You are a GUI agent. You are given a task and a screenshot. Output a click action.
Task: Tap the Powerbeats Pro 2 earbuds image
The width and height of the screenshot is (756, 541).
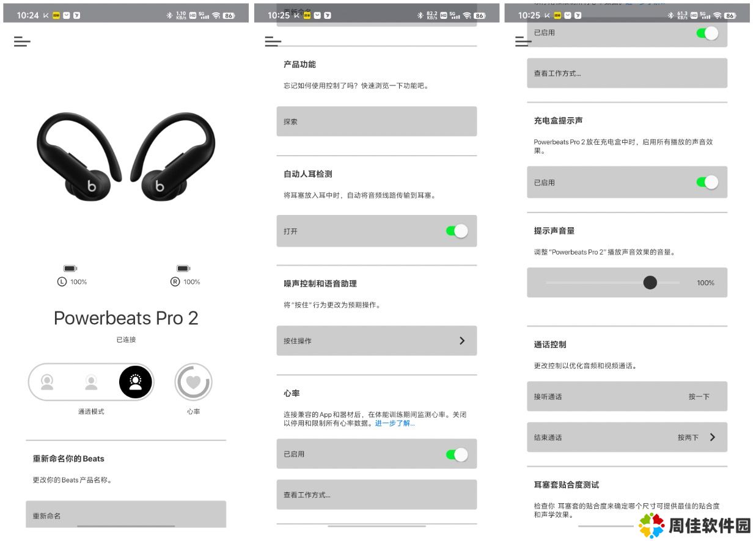tap(126, 154)
